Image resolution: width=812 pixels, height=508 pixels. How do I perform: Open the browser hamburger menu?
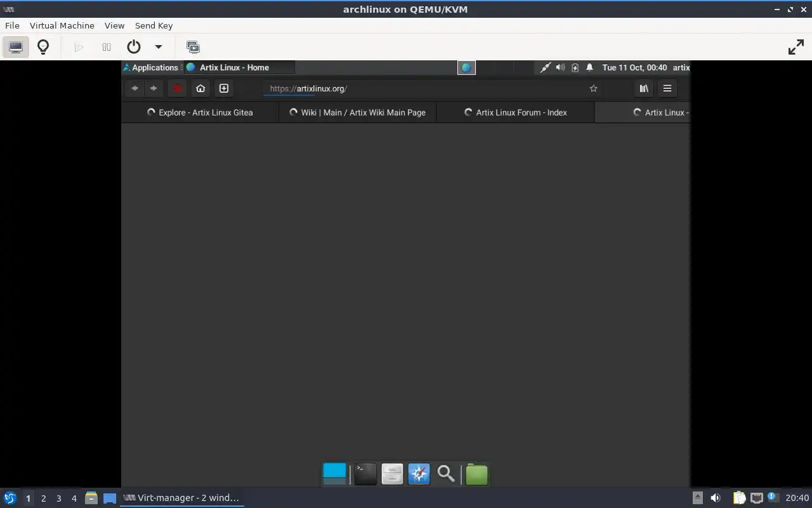pyautogui.click(x=667, y=88)
